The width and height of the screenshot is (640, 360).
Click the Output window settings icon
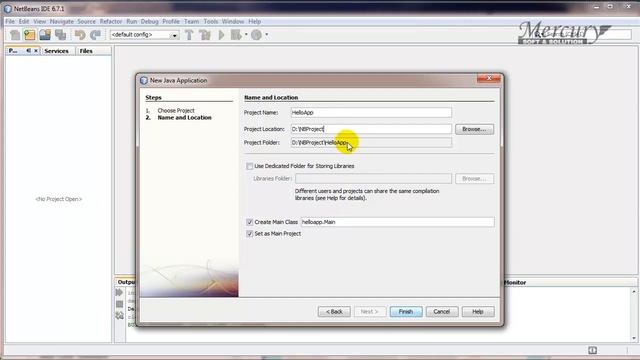(x=119, y=316)
